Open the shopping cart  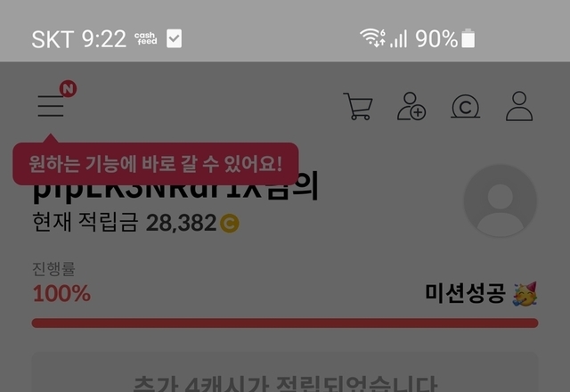[358, 106]
